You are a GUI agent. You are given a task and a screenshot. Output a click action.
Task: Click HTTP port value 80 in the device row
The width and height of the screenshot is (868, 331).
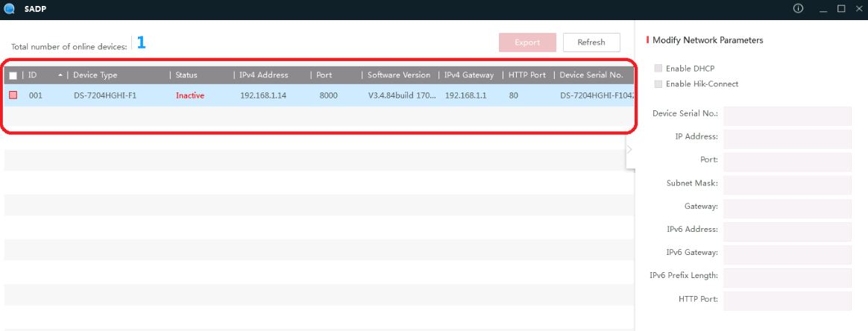tap(514, 95)
